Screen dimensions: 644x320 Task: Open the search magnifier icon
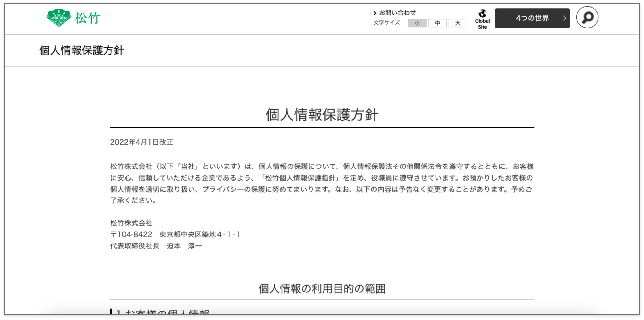[x=587, y=17]
